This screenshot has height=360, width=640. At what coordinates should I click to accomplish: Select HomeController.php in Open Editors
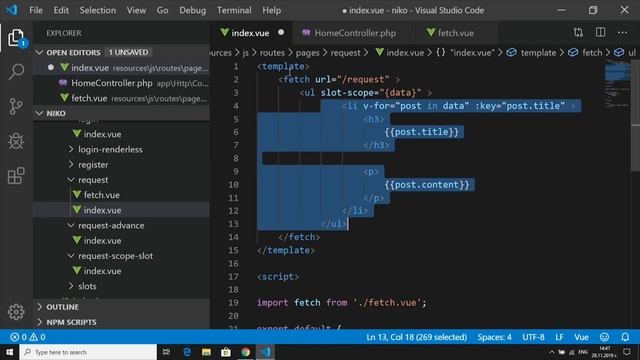click(x=122, y=83)
